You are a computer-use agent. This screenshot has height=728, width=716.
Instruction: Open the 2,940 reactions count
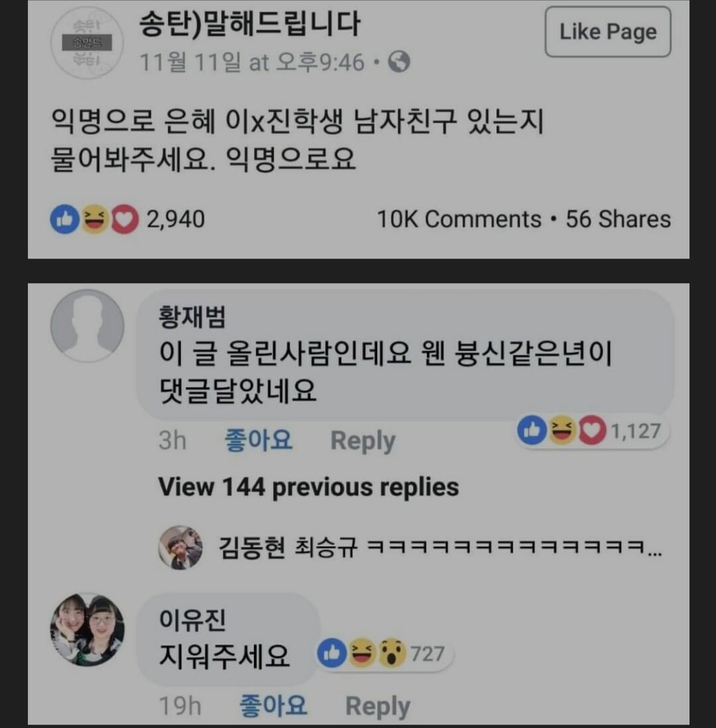(x=176, y=219)
